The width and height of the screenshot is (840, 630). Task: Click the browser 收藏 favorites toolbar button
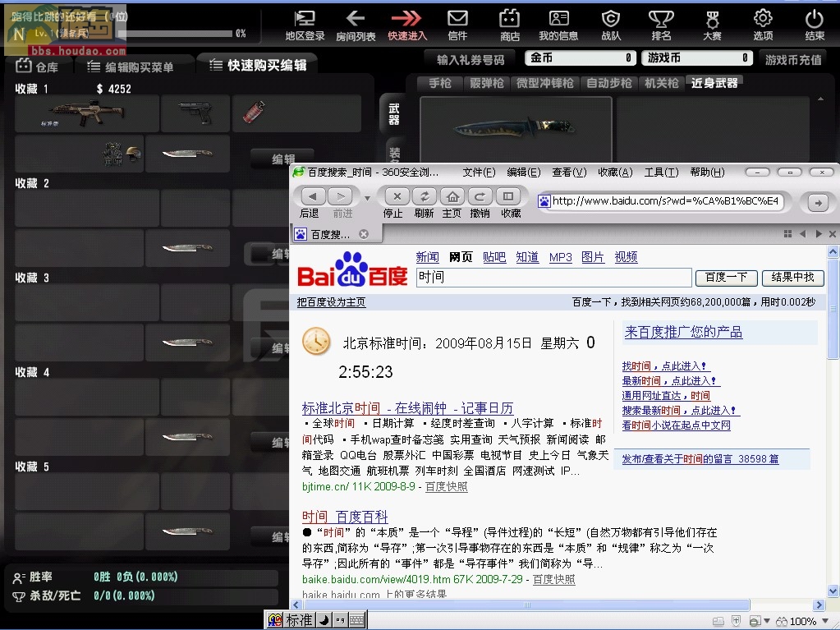click(x=508, y=196)
